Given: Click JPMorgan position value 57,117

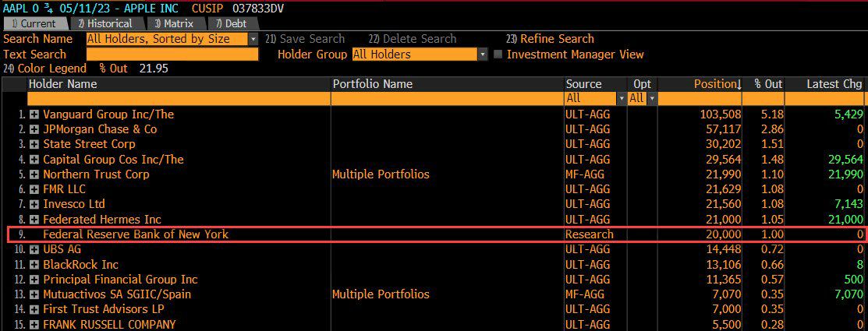Looking at the screenshot, I should click(722, 129).
